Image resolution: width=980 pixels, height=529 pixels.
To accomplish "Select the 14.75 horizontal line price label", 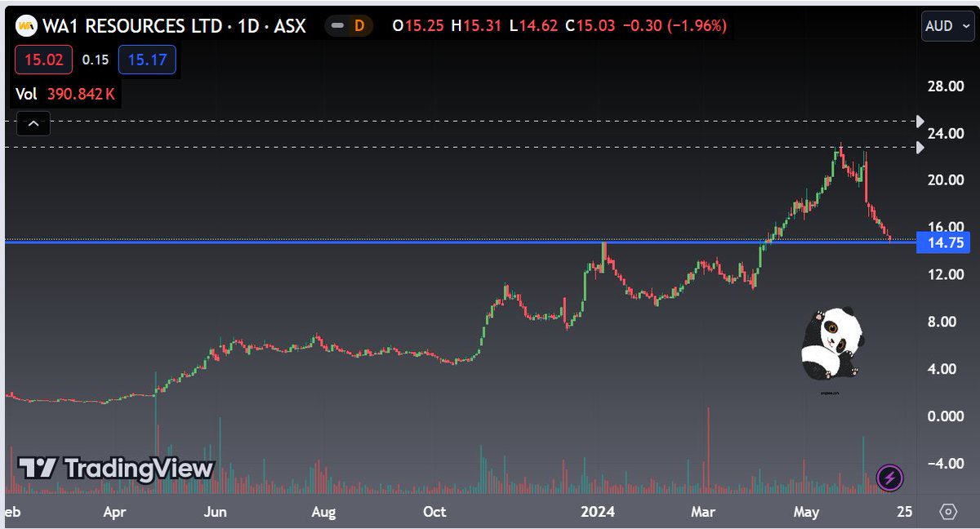I will (x=943, y=242).
